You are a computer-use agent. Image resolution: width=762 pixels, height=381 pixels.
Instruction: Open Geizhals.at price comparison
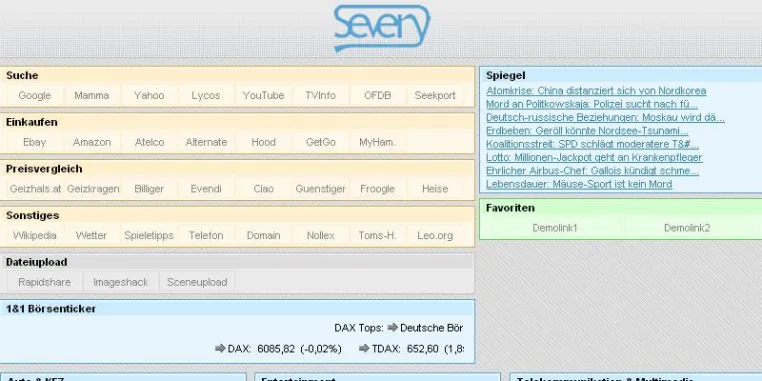click(35, 189)
